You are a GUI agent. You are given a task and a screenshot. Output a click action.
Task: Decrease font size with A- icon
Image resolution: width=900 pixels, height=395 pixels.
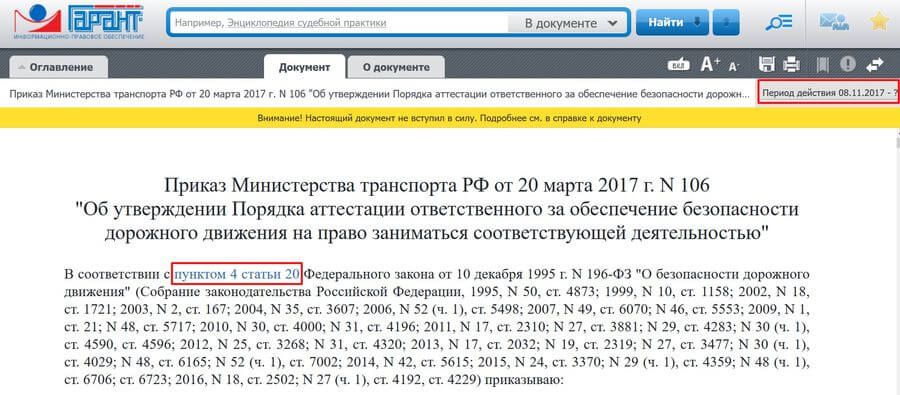(734, 67)
